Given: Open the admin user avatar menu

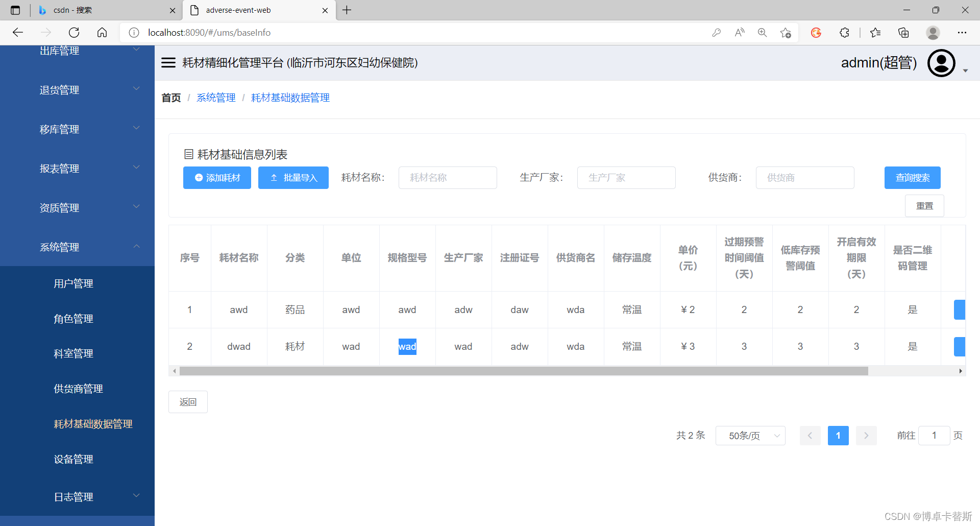Looking at the screenshot, I should click(941, 63).
